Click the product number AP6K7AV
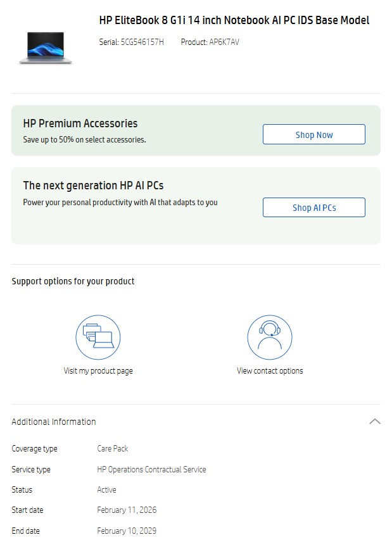The width and height of the screenshot is (392, 542). coord(224,42)
